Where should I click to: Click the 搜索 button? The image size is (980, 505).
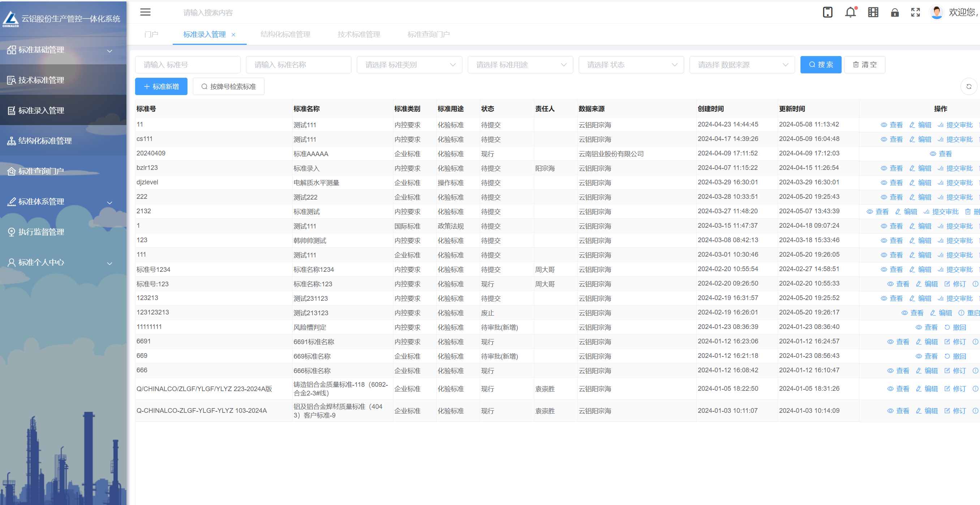coord(821,65)
